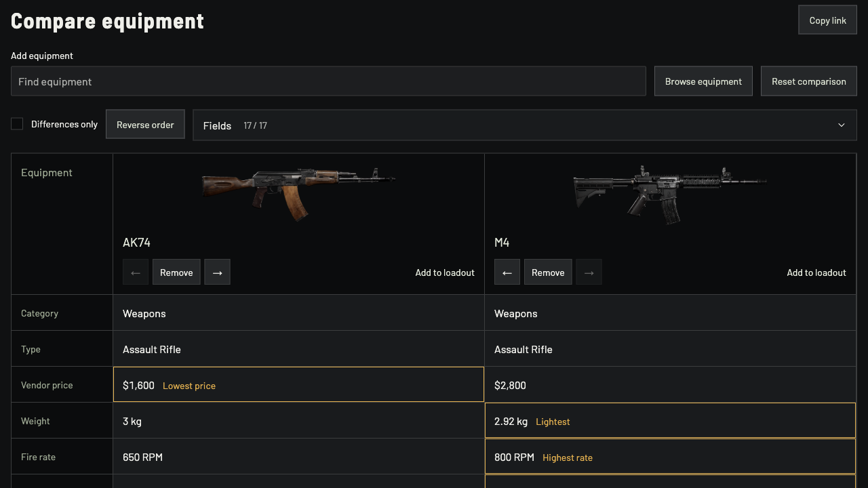Click the $1,600 vendor price cell
Viewport: 868px width, 488px height.
298,385
